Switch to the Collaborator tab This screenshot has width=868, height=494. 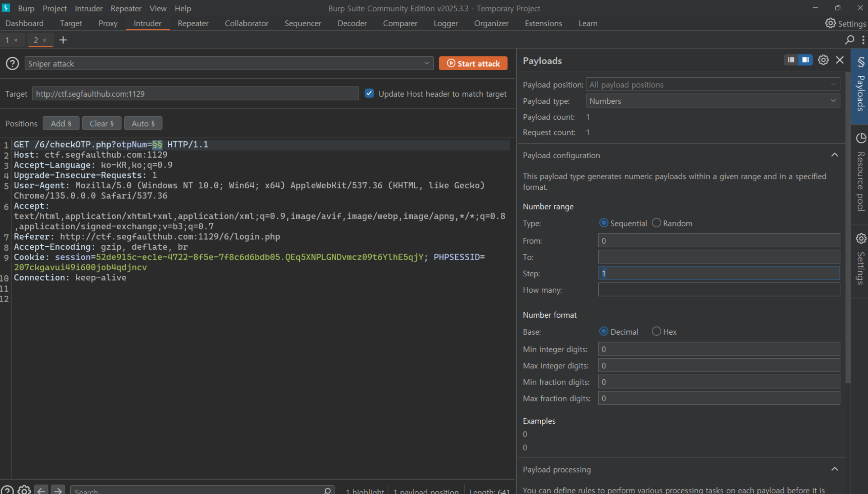point(246,23)
